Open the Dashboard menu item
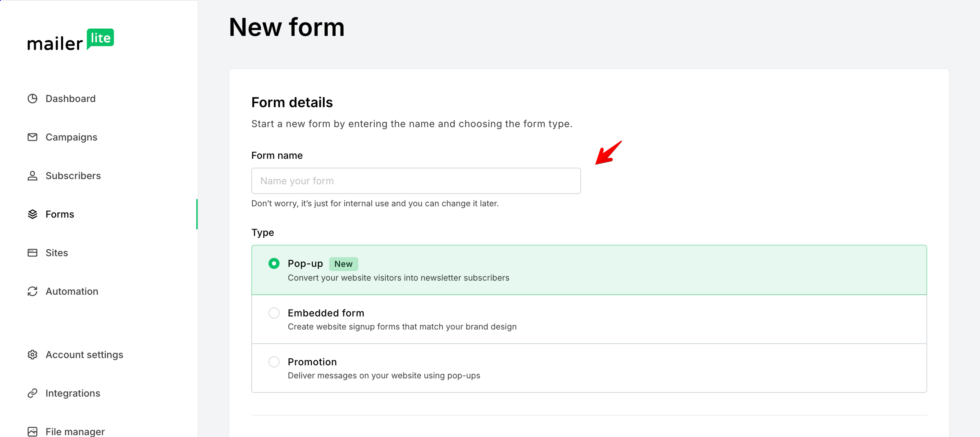The image size is (980, 437). [70, 99]
